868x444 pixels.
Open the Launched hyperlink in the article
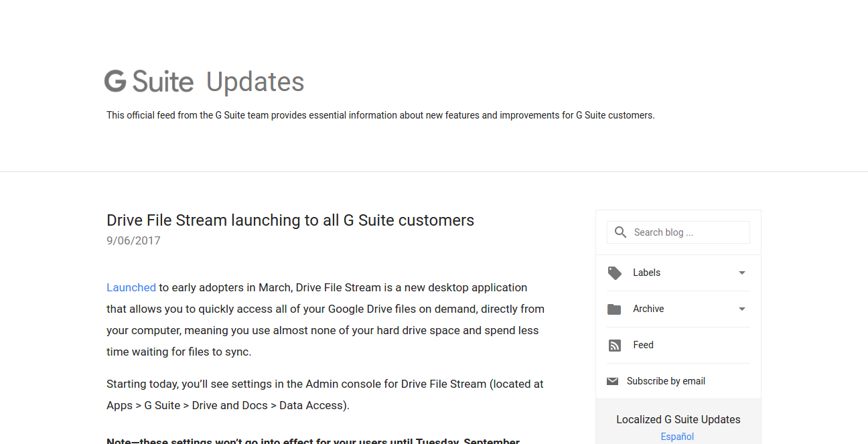[131, 287]
